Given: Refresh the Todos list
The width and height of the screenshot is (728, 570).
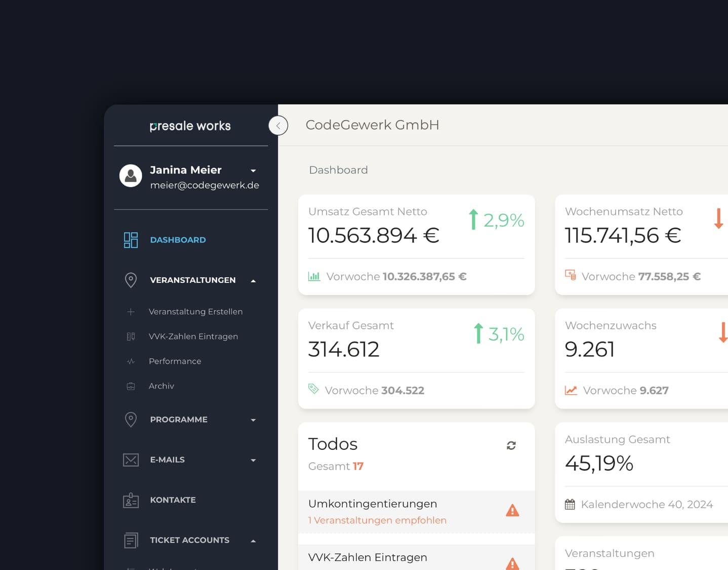Looking at the screenshot, I should pyautogui.click(x=511, y=445).
